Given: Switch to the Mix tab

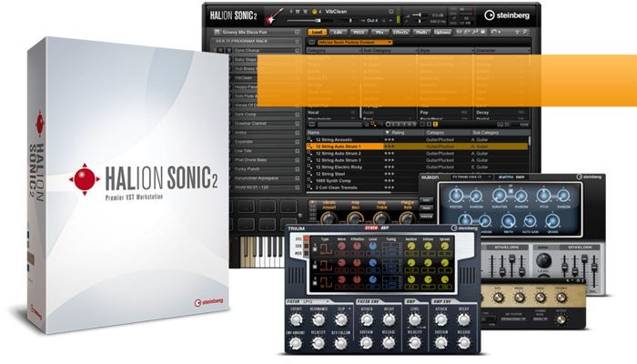Looking at the screenshot, I should (x=379, y=32).
